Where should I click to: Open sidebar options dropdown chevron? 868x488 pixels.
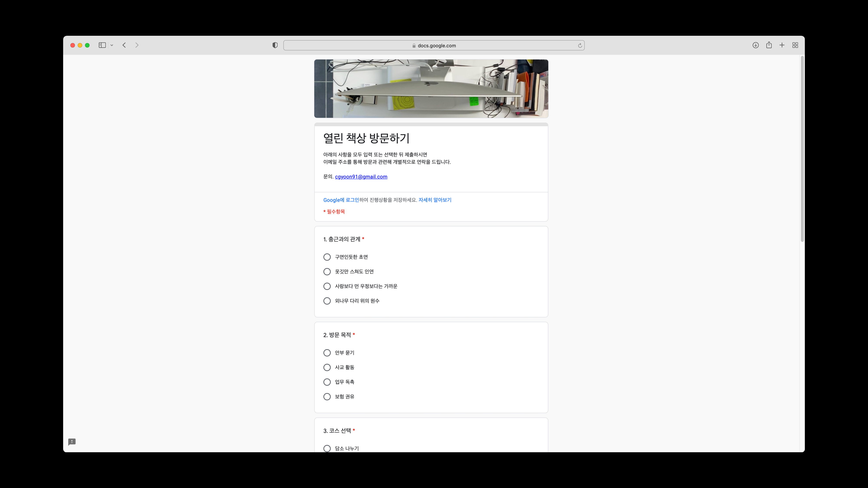pos(112,45)
